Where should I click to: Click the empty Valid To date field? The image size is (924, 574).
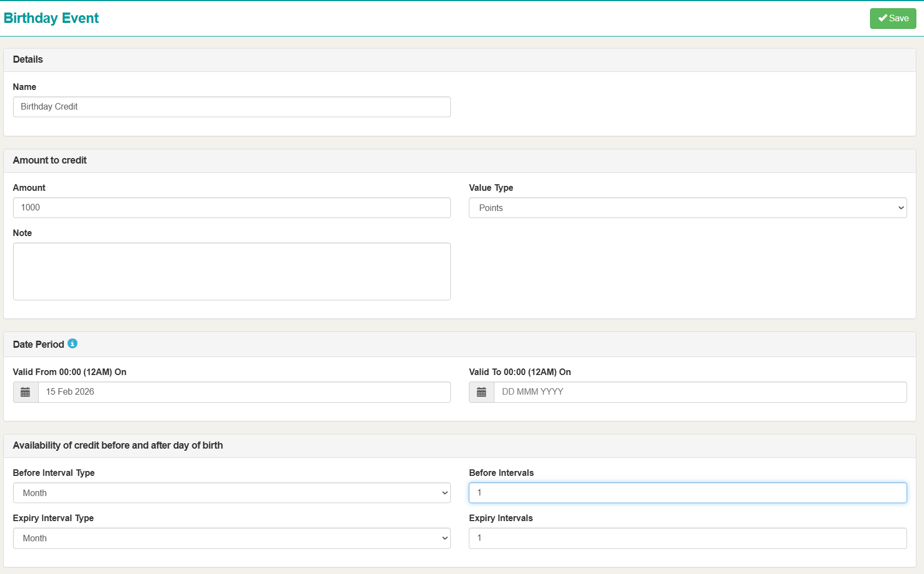pyautogui.click(x=700, y=392)
